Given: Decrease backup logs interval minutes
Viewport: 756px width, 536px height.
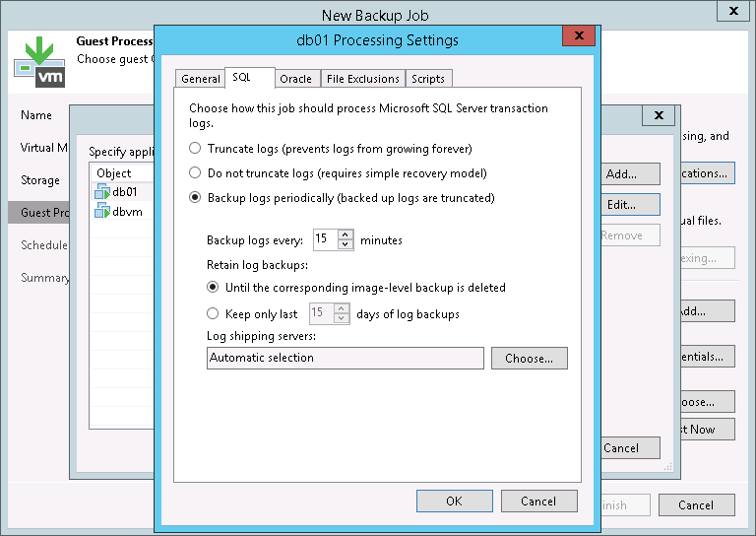Looking at the screenshot, I should coord(346,244).
